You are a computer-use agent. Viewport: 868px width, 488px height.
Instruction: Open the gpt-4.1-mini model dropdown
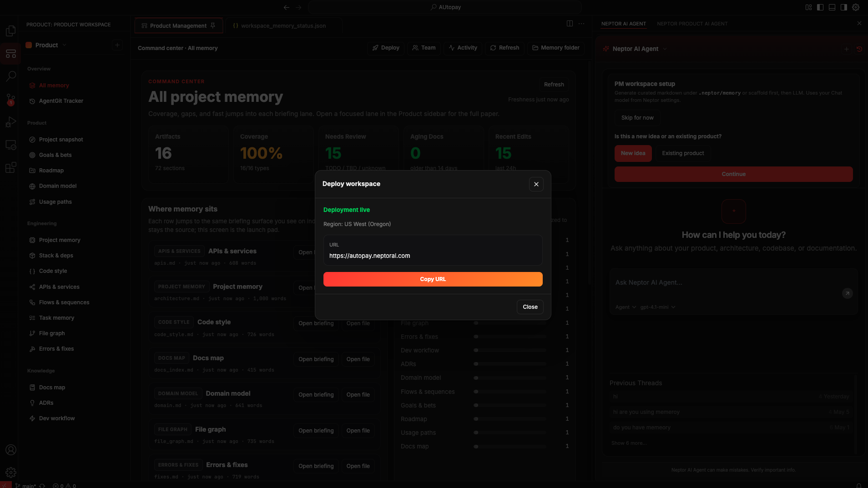(658, 307)
